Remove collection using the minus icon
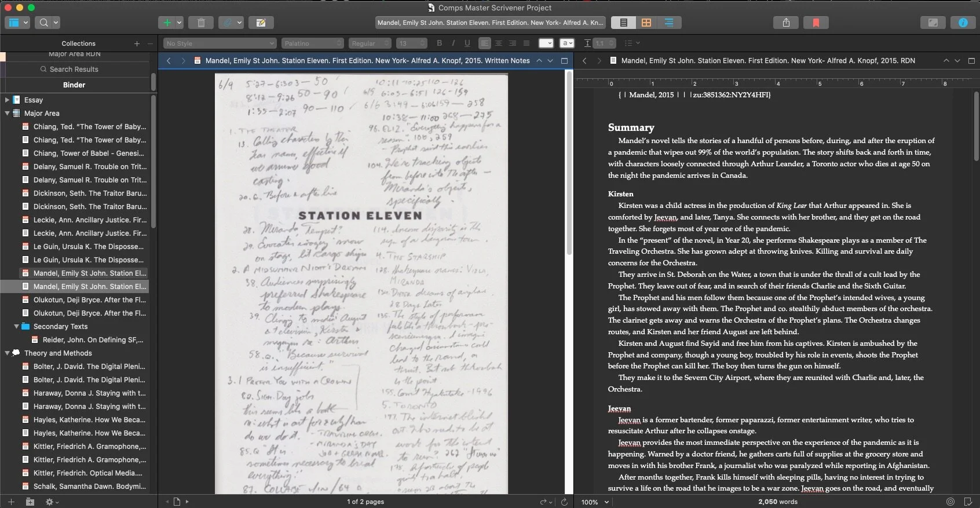 click(x=150, y=43)
